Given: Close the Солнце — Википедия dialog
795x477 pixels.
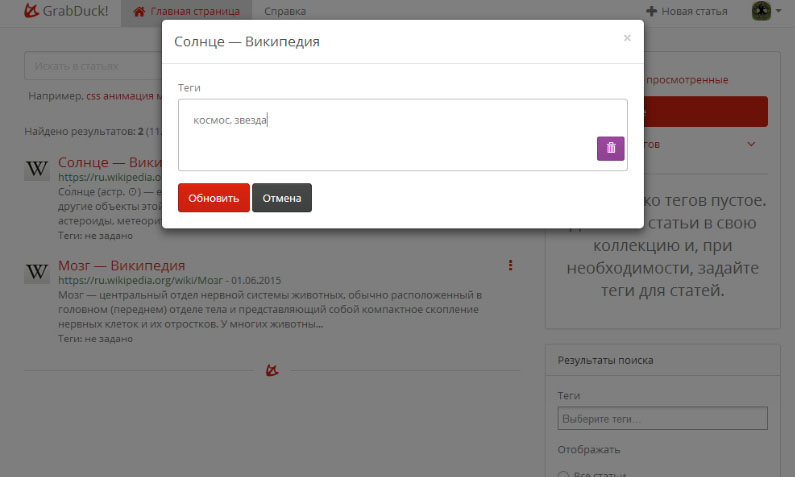Looking at the screenshot, I should tap(627, 38).
